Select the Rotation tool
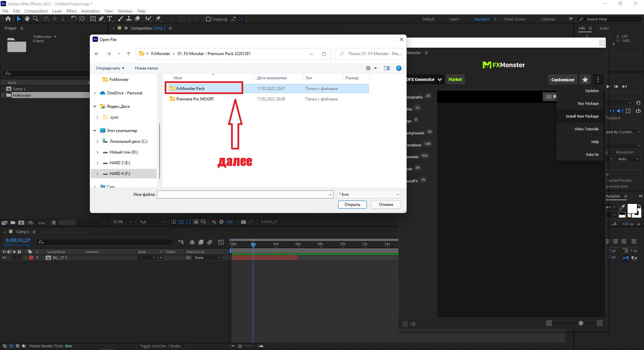Screen dimensions: 644x350 tap(73, 19)
